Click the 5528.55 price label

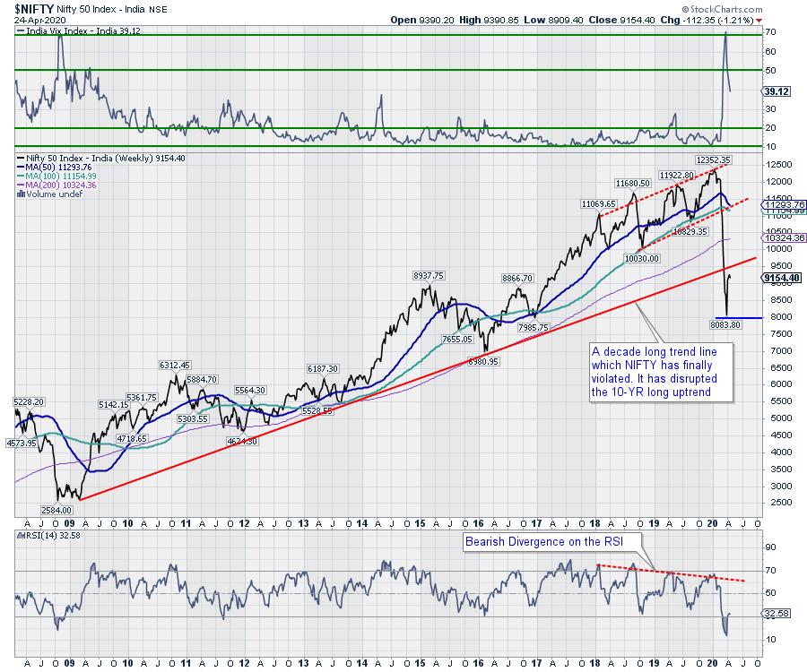pos(317,410)
